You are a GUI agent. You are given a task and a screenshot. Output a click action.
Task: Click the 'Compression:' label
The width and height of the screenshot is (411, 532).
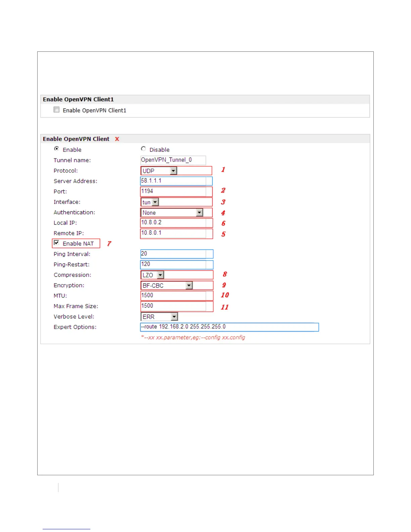tap(72, 275)
